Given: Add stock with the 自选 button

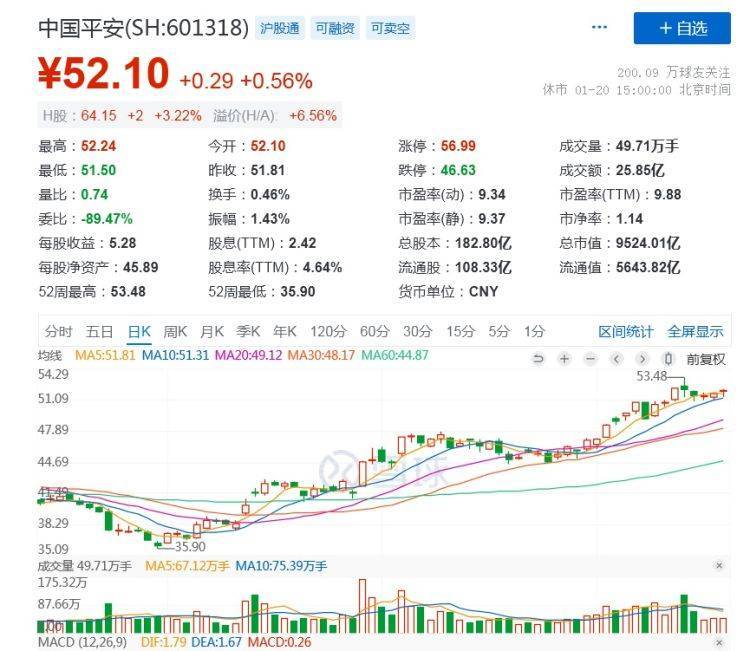Looking at the screenshot, I should [x=682, y=28].
